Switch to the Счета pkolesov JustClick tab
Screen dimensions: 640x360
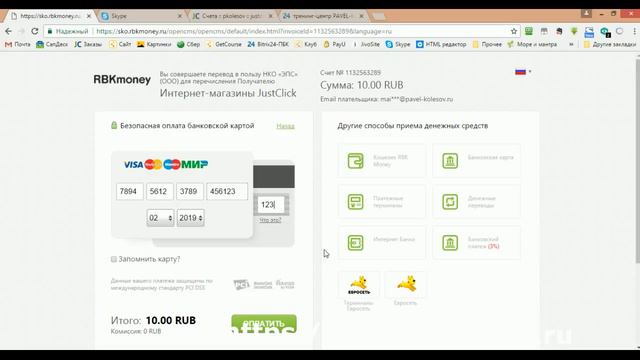click(x=232, y=16)
